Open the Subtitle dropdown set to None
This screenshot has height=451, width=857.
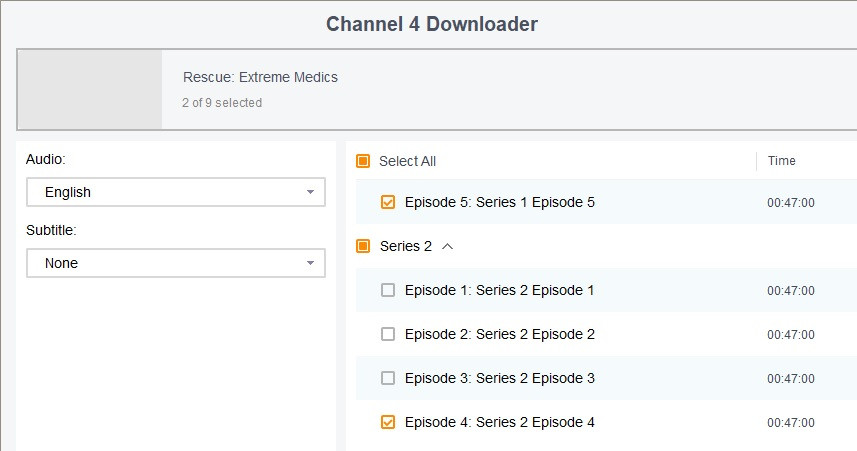(x=176, y=263)
